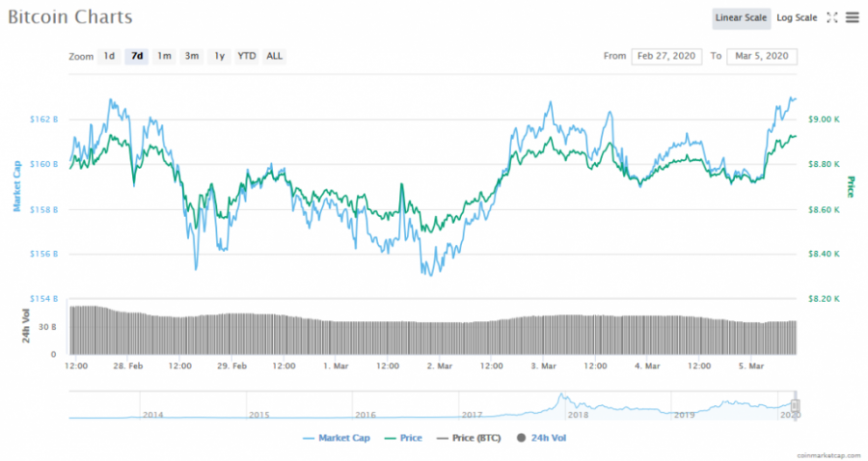
Task: Click 2018 in the navigator timeline
Action: coord(578,415)
